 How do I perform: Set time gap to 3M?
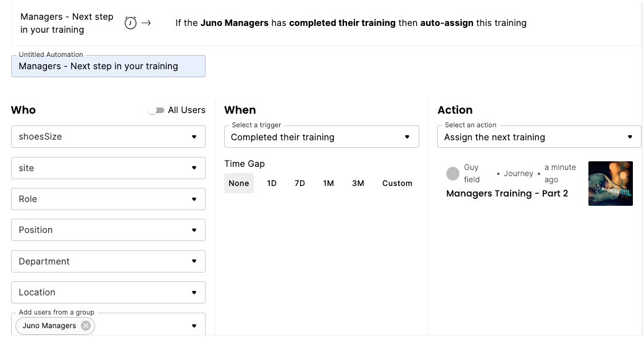[358, 184]
